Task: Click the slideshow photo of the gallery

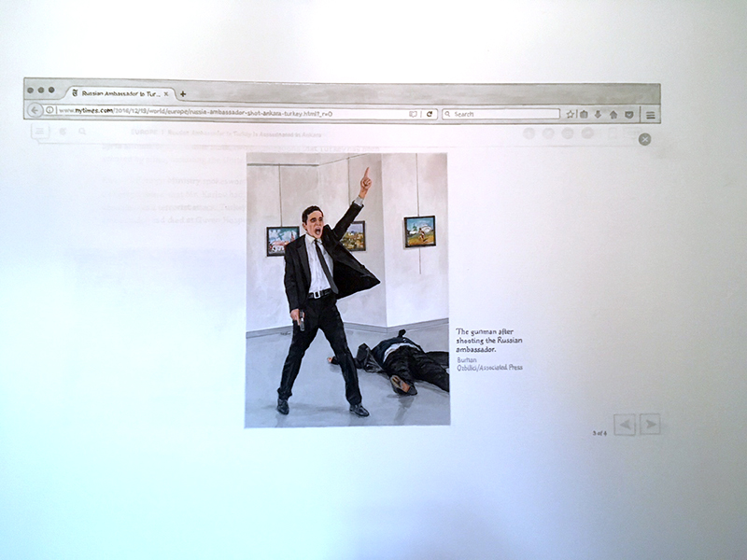Action: click(x=346, y=289)
